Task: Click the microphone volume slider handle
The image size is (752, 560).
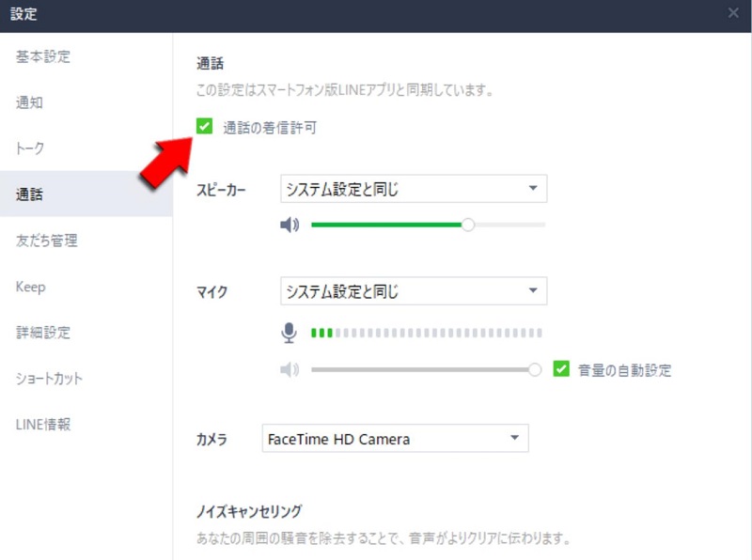Action: point(535,369)
